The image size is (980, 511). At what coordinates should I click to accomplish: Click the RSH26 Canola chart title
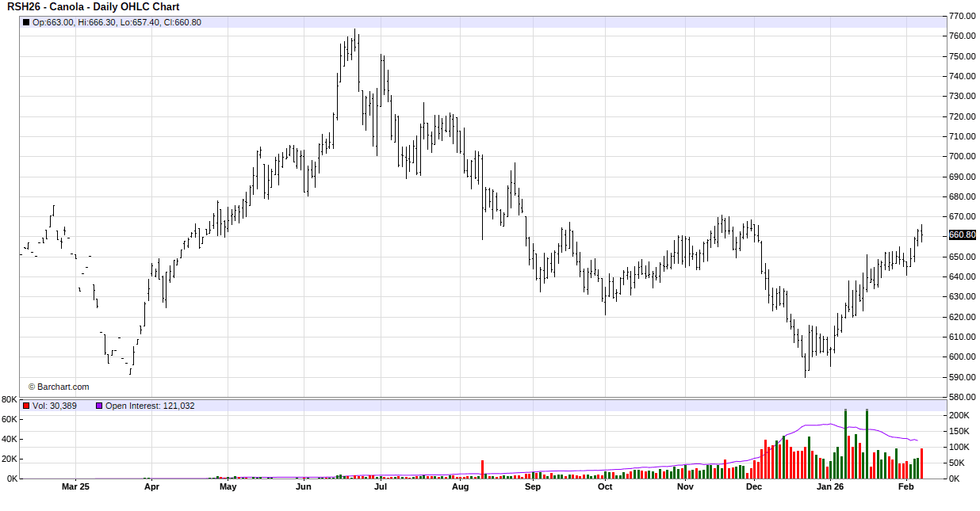click(x=94, y=7)
